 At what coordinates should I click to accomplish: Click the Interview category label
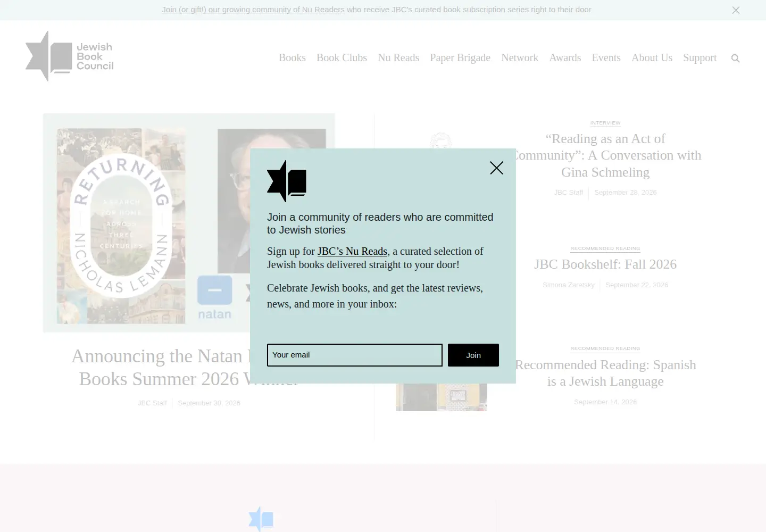point(605,123)
